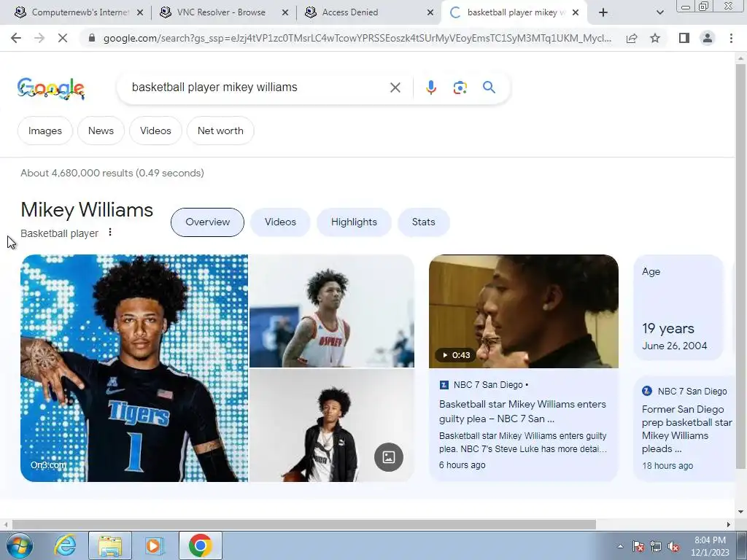Open Windows Media Player from taskbar
Image resolution: width=747 pixels, height=560 pixels.
[x=154, y=545]
